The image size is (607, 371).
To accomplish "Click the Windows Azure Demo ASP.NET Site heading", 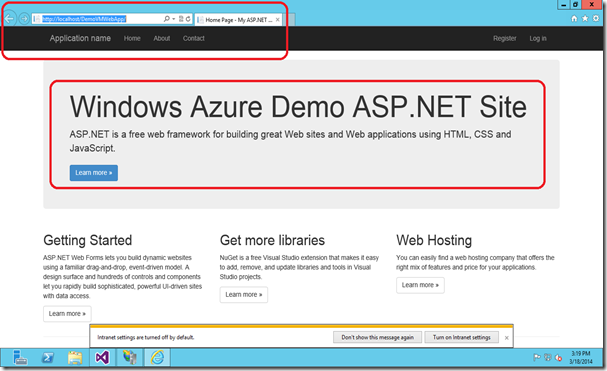I will [x=298, y=106].
